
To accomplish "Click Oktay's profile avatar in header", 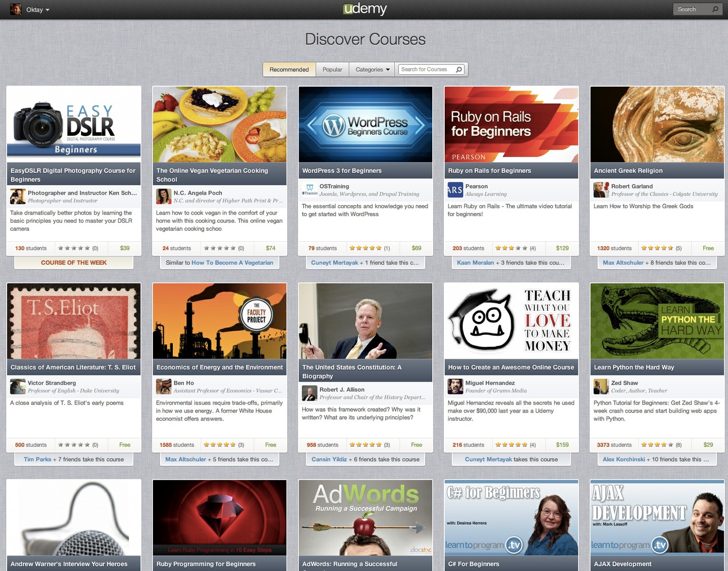I will tap(16, 10).
